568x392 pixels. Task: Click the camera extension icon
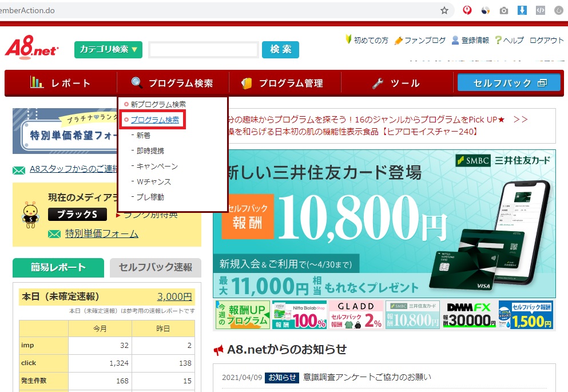tap(504, 10)
